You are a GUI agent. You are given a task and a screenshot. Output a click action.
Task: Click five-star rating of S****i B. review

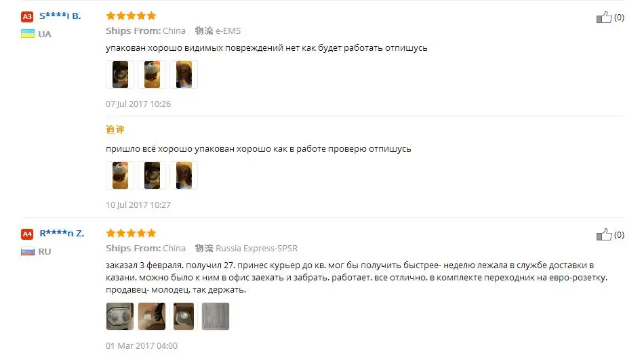click(131, 16)
